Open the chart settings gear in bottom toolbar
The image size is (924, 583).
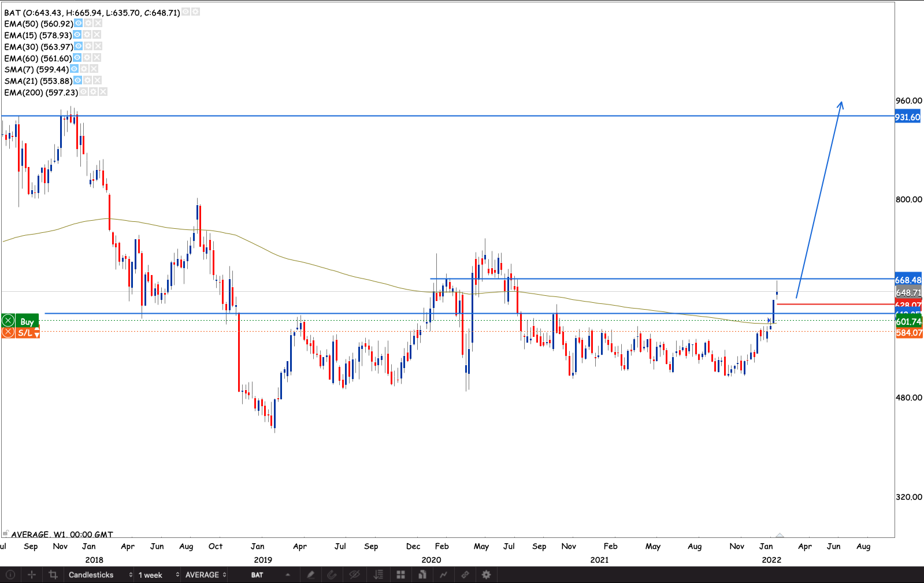pos(486,574)
